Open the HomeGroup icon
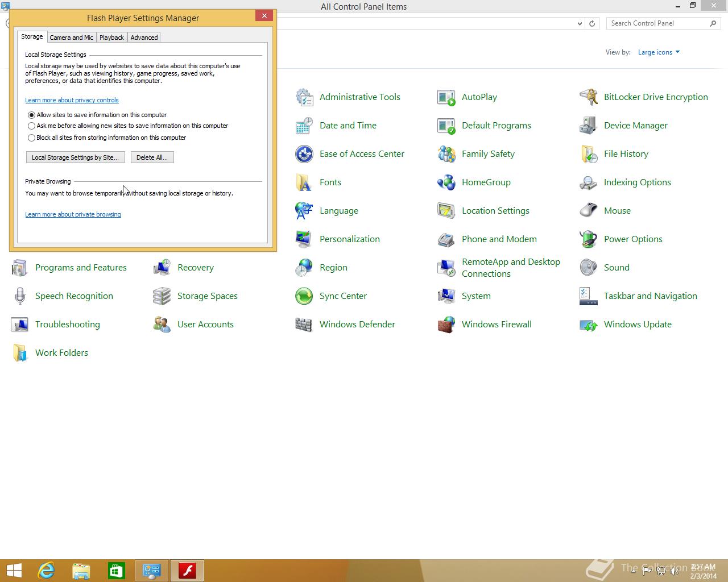Screen dimensions: 728x582 point(446,182)
